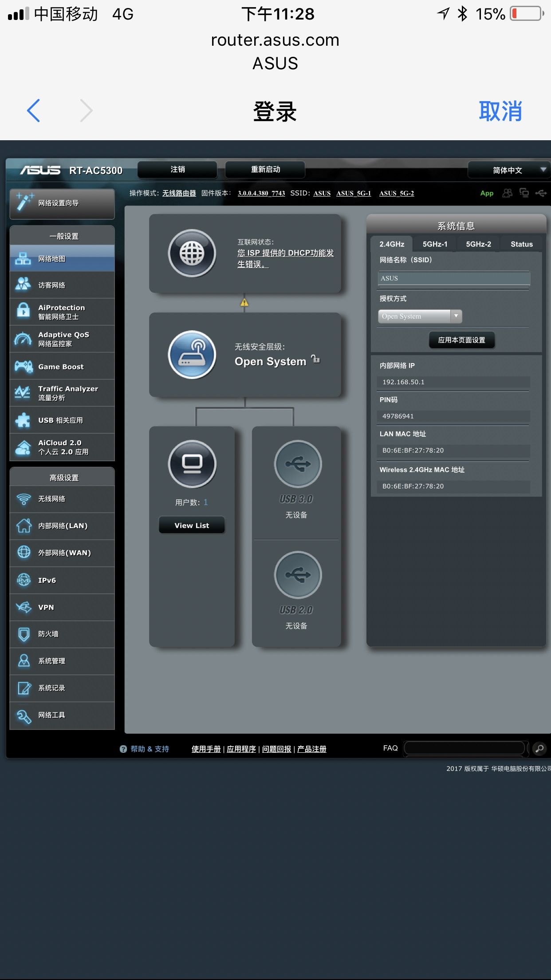
Task: Click the wireless (无线网络) wifi icon
Action: click(x=24, y=499)
